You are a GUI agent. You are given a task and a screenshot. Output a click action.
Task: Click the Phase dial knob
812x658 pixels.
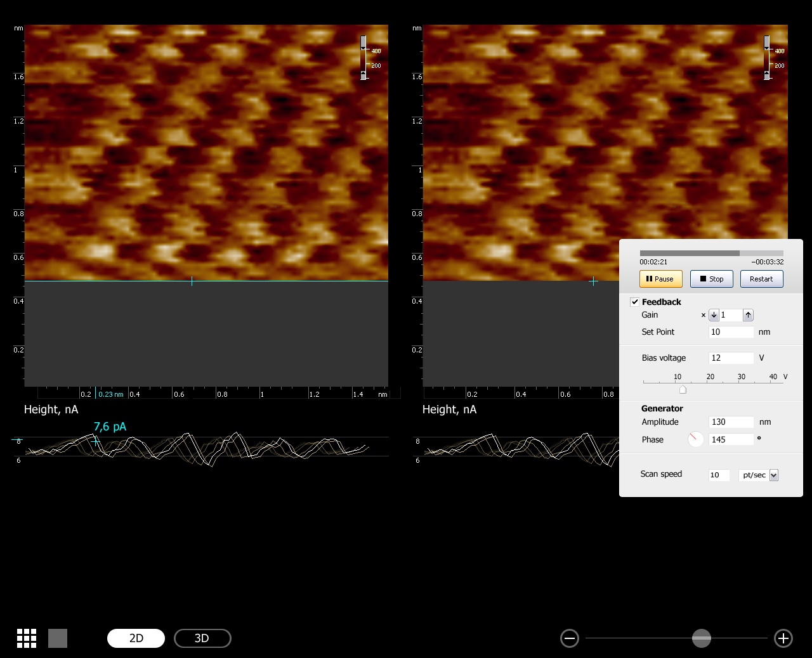(695, 439)
